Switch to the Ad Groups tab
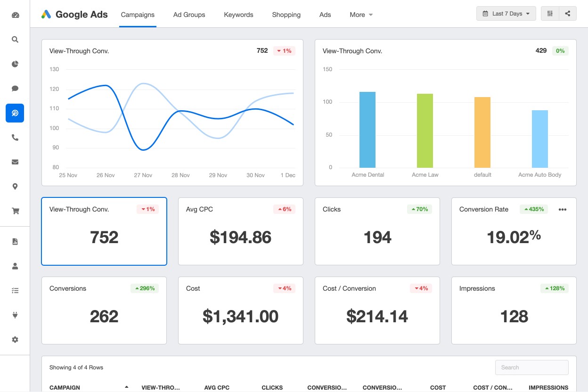588x392 pixels. [x=189, y=15]
